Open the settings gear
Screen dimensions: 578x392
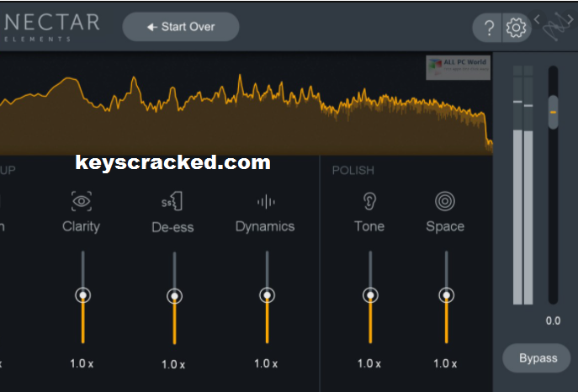click(516, 28)
